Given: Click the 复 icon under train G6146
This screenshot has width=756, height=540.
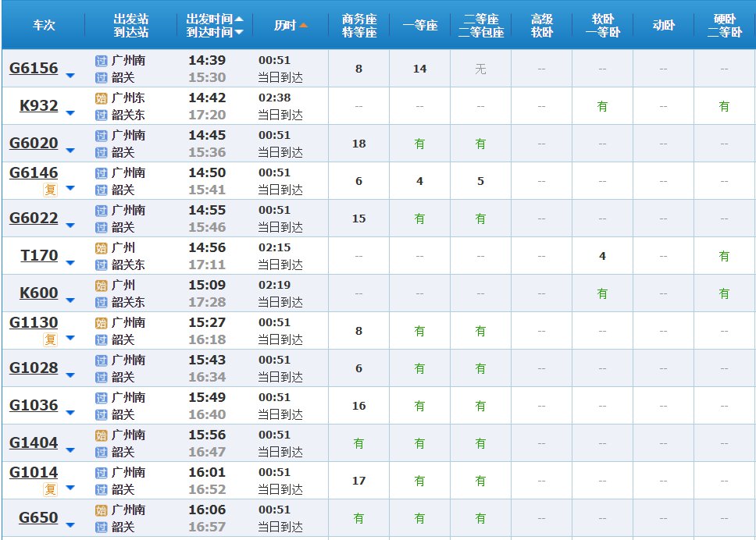Looking at the screenshot, I should [x=50, y=190].
